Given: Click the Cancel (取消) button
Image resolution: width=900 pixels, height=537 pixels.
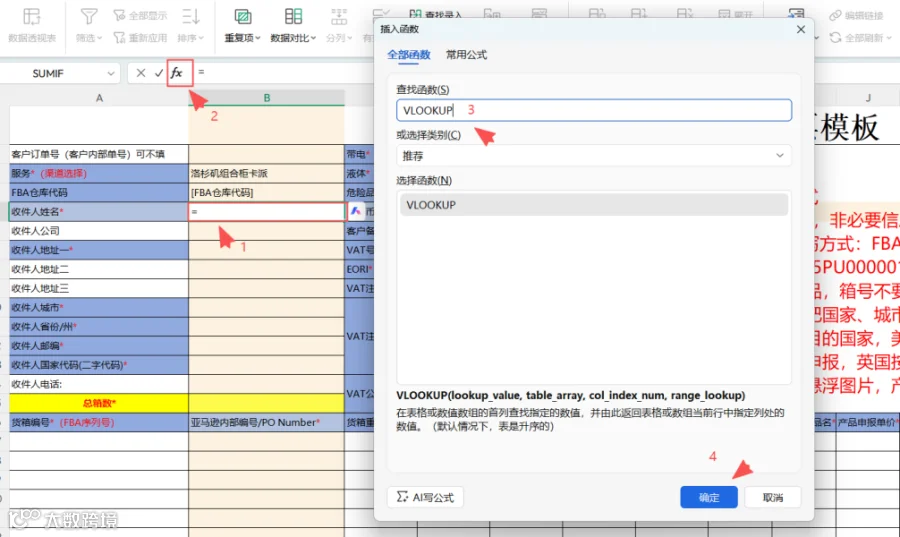Looking at the screenshot, I should [x=773, y=497].
